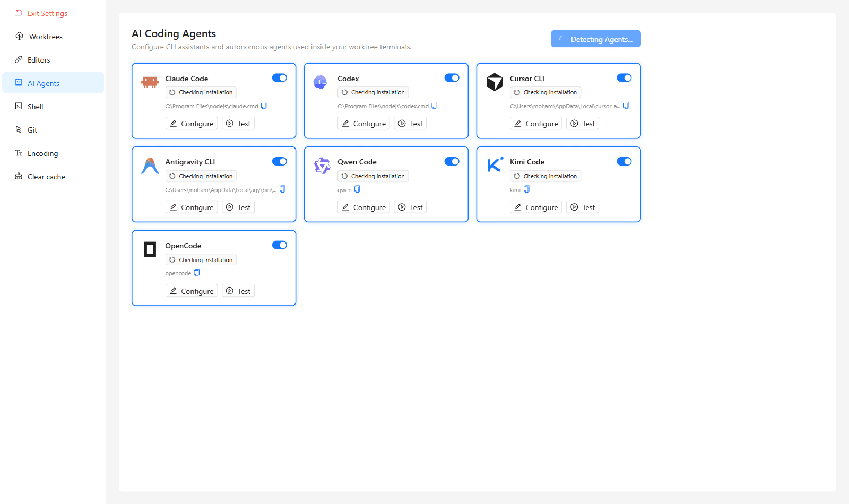Click Codex Checking installation status badge
Screen dimensions: 849x504
point(373,92)
